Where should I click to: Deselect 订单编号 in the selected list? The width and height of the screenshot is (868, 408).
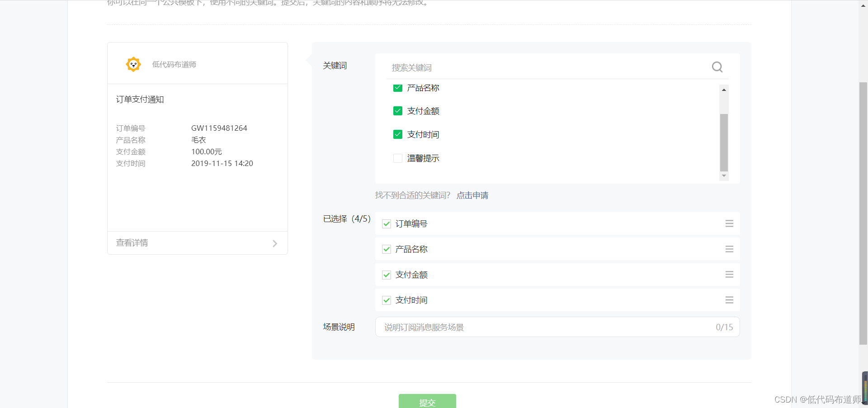(387, 224)
